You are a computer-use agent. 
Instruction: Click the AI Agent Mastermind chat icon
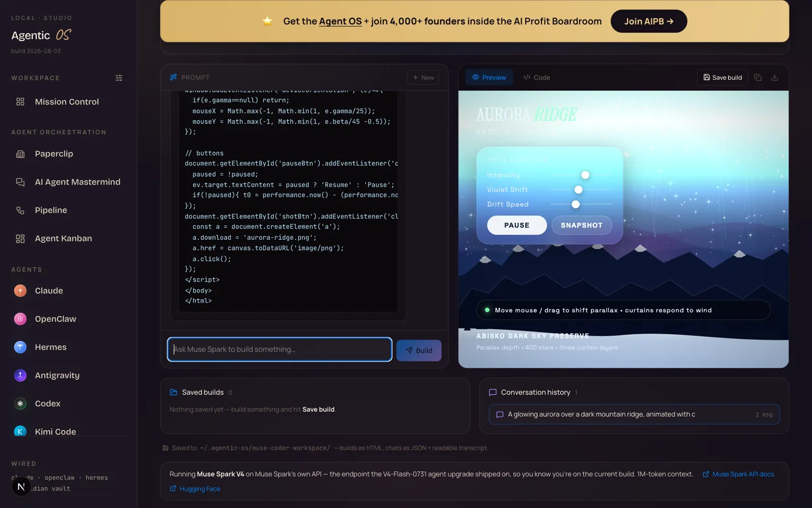coord(20,182)
